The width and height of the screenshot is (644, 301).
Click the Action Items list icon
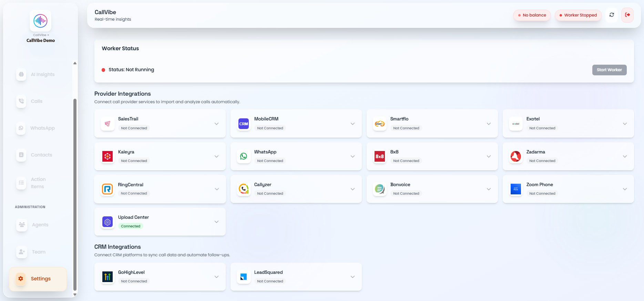tap(21, 183)
